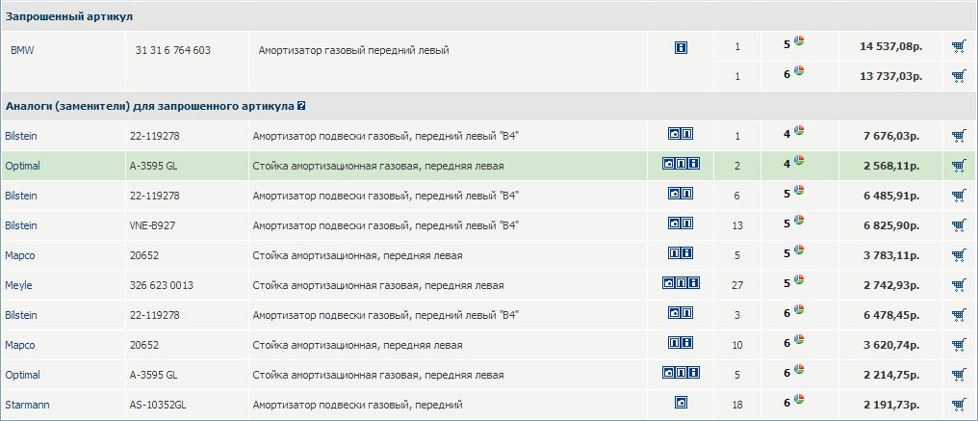Open the help icon next to the Аналоги heading

point(301,106)
